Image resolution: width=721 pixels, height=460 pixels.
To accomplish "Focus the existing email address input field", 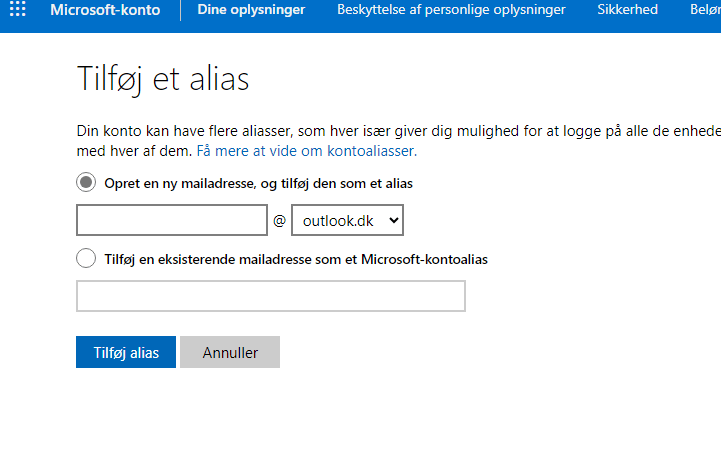I will (271, 296).
